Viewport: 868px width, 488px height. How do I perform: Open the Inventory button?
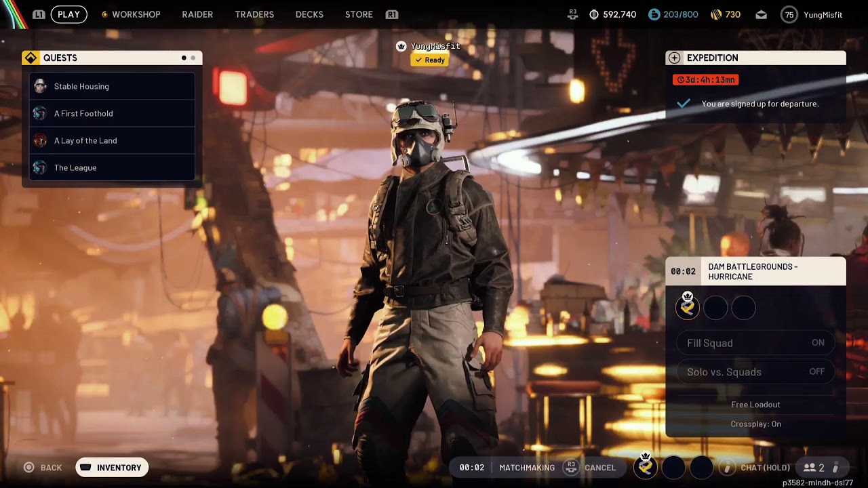click(112, 468)
